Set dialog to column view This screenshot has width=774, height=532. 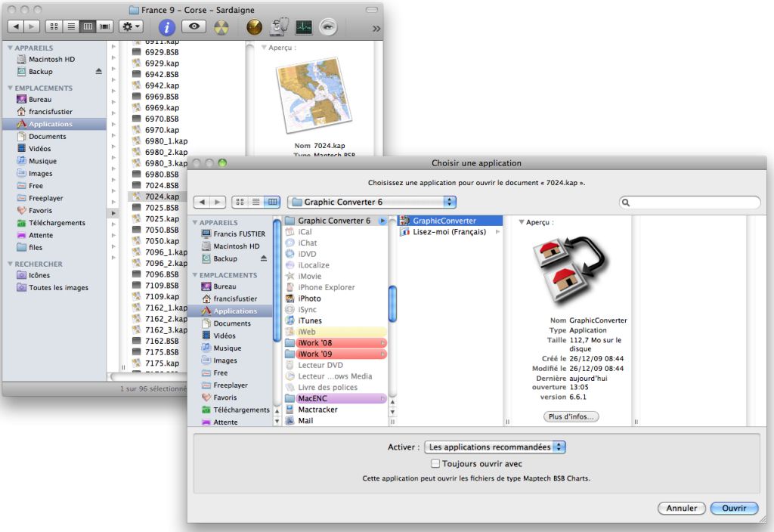tap(272, 202)
